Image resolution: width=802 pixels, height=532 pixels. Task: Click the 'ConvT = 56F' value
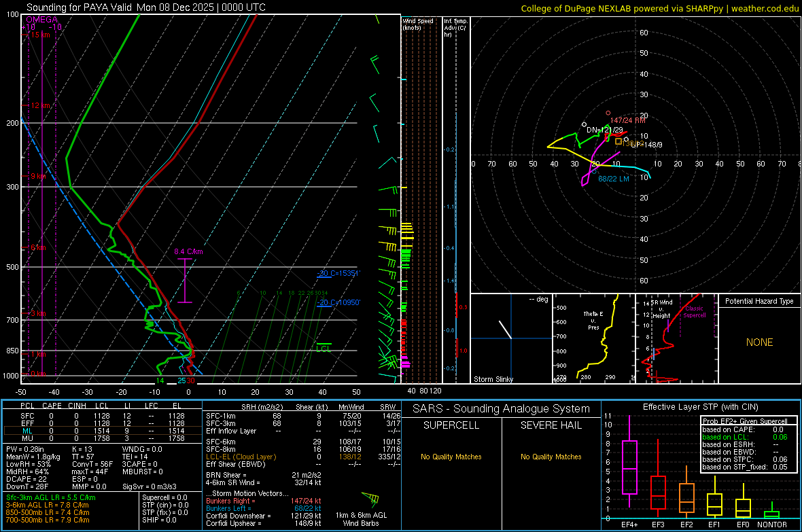(x=92, y=464)
